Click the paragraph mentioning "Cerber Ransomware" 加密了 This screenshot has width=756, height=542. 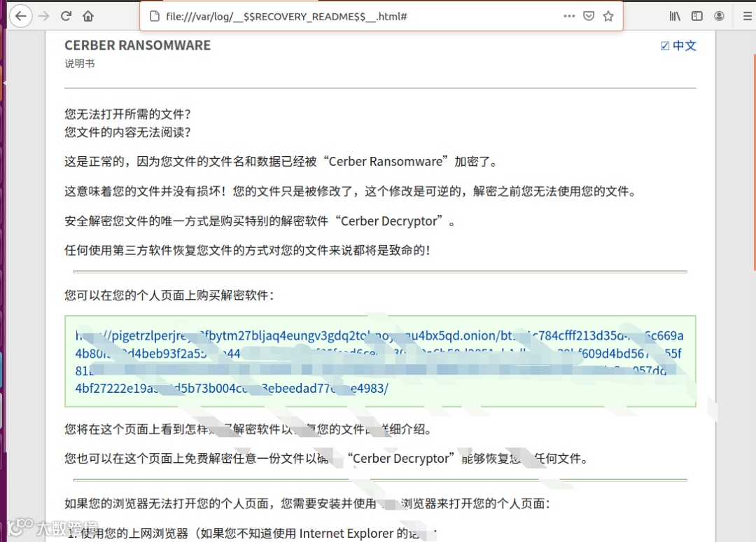click(x=281, y=162)
